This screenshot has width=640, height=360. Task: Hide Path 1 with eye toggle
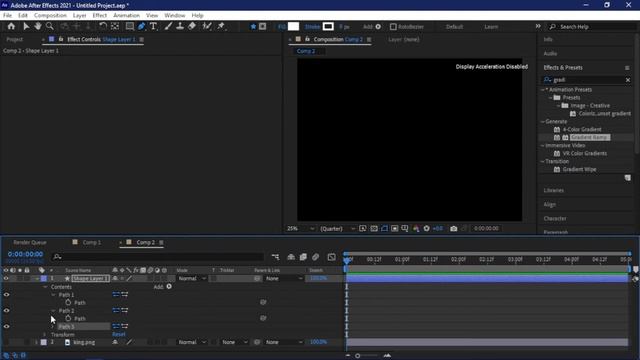(6, 295)
